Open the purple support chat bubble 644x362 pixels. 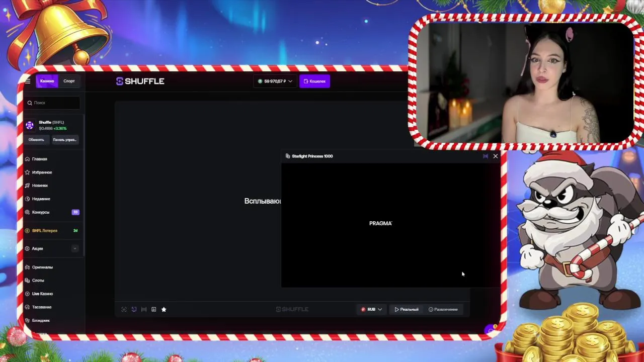pos(491,330)
